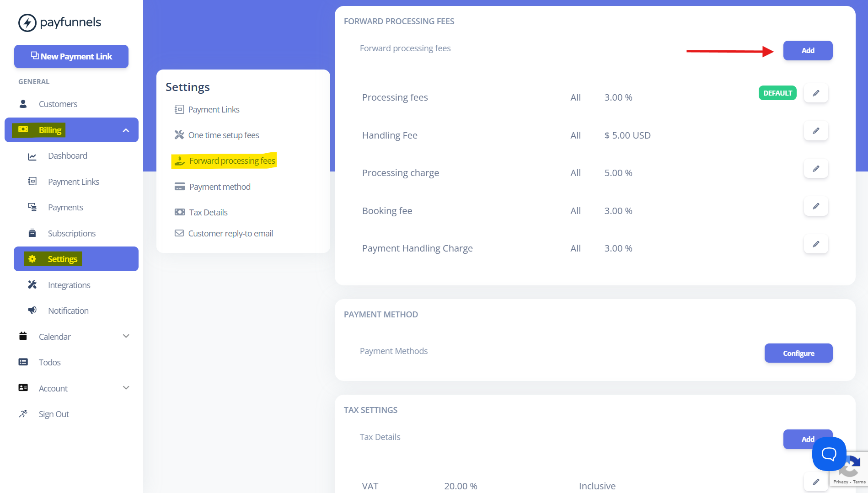Image resolution: width=868 pixels, height=493 pixels.
Task: Select Tax Details in Settings panel
Action: [201, 212]
